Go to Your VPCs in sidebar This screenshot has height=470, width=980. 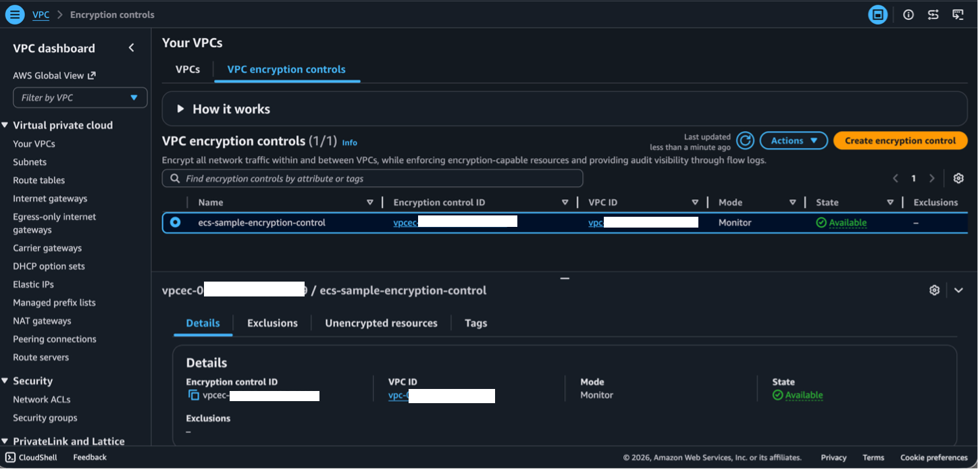pyautogui.click(x=34, y=144)
